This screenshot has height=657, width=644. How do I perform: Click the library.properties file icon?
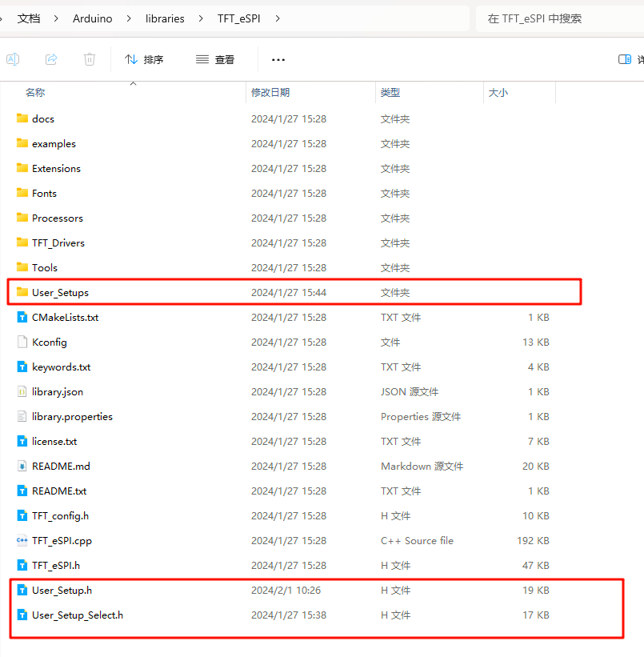coord(22,416)
